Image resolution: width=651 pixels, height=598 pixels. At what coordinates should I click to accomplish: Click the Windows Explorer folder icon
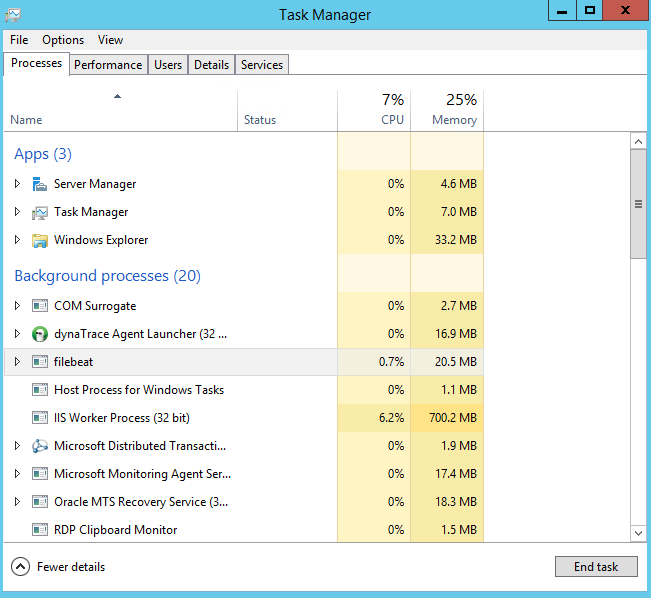tap(40, 240)
